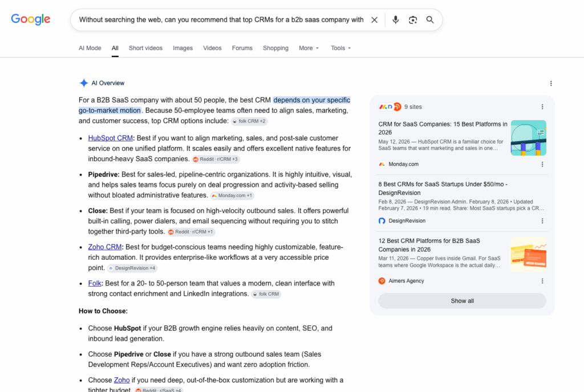Open 8 Best CRMs for SaaS Startups article
The image size is (584, 392).
click(x=443, y=189)
